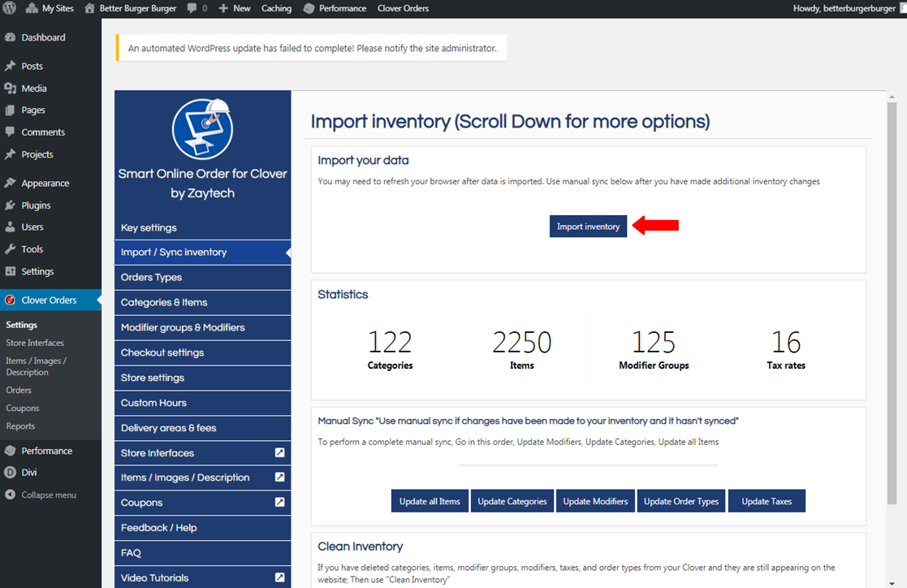Open the Checkout settings tab
The image size is (907, 588).
[202, 352]
